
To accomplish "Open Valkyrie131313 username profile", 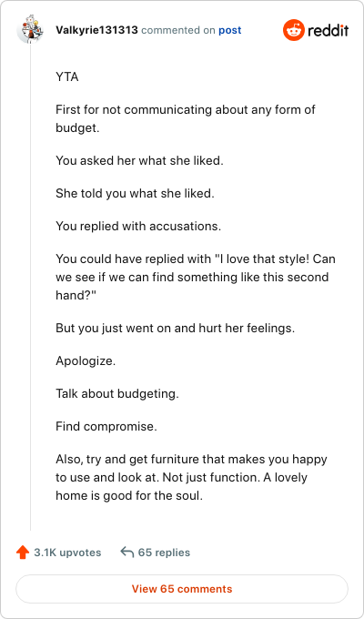I will point(96,30).
